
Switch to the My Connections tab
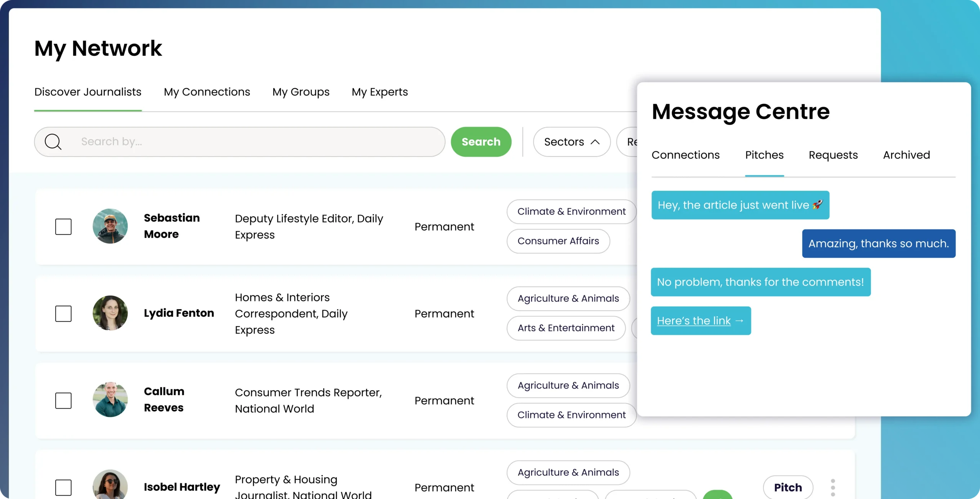click(207, 92)
